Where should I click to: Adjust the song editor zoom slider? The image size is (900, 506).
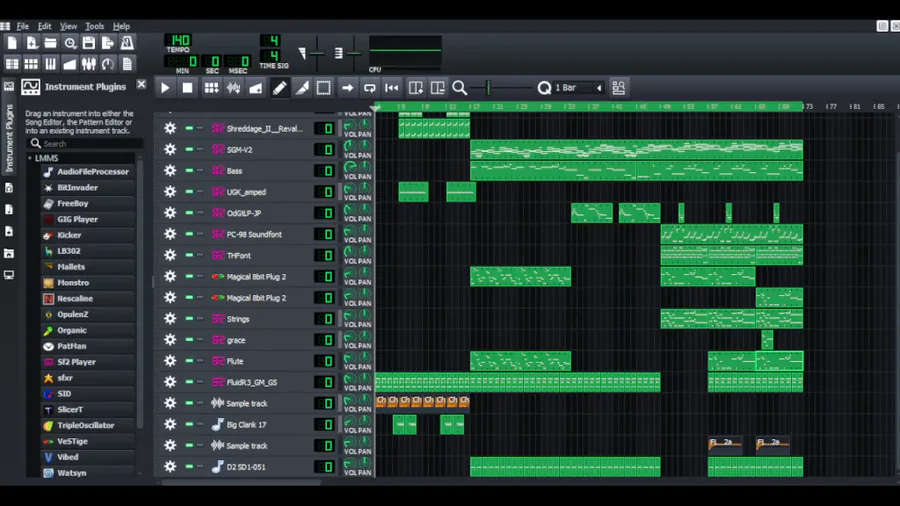pos(501,88)
